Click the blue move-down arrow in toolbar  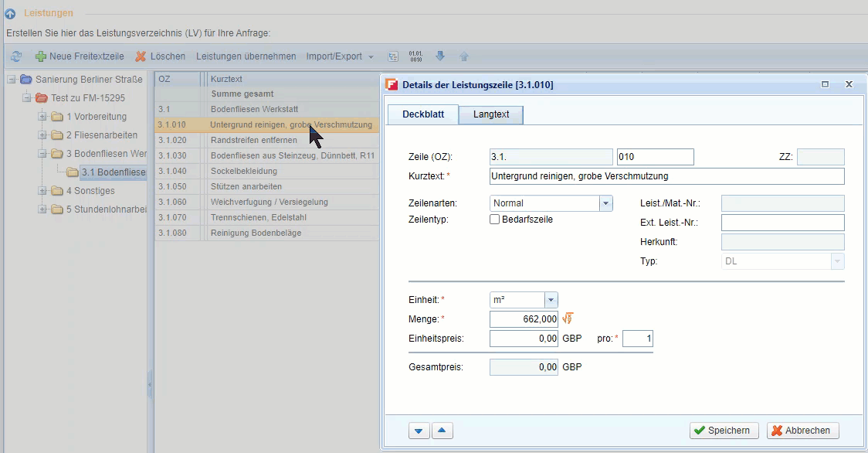(440, 56)
